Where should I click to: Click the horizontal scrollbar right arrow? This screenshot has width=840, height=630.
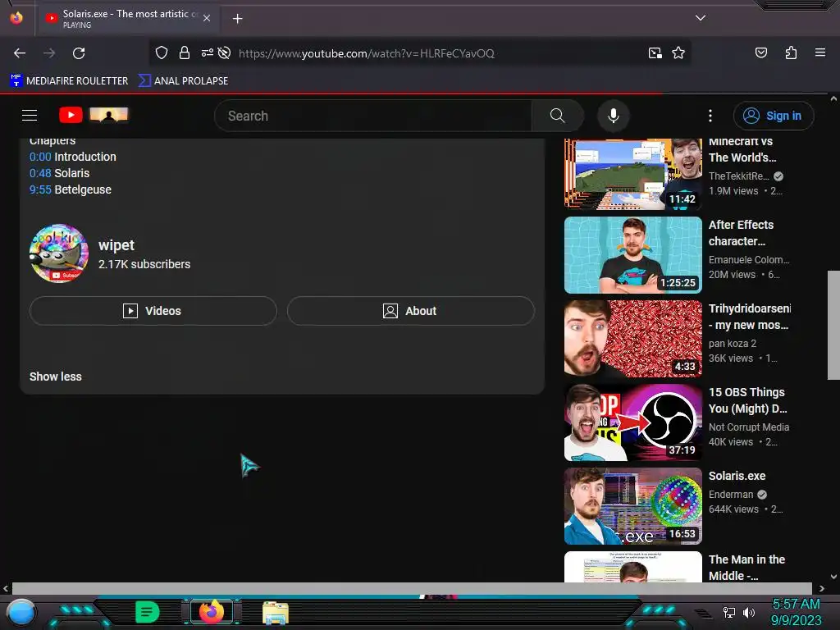point(821,588)
